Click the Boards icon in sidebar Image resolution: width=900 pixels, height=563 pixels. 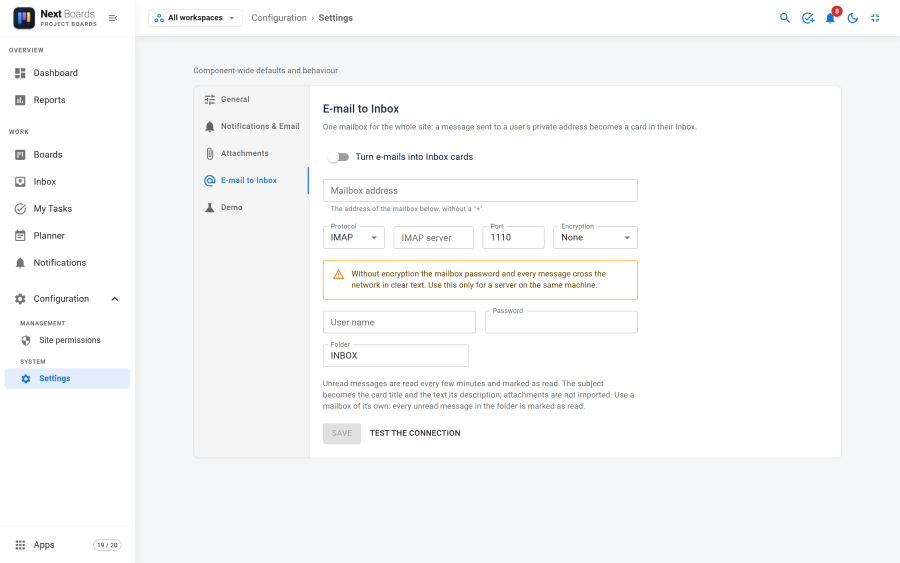click(x=20, y=154)
